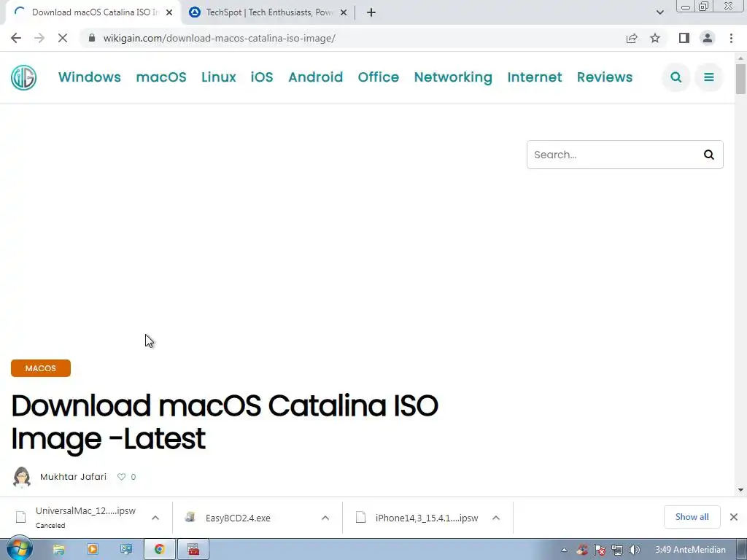The height and width of the screenshot is (560, 747).
Task: Switch to the TechSpot tab
Action: pyautogui.click(x=269, y=12)
